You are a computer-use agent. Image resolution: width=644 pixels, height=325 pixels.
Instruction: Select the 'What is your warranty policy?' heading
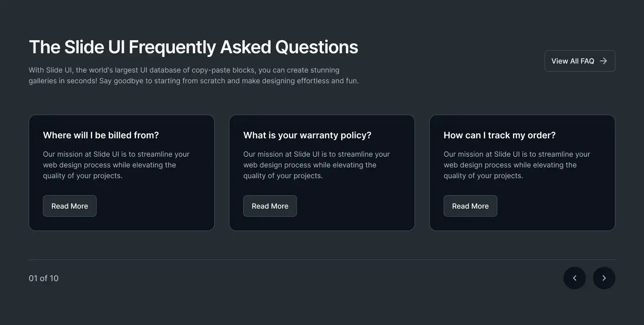pos(307,135)
